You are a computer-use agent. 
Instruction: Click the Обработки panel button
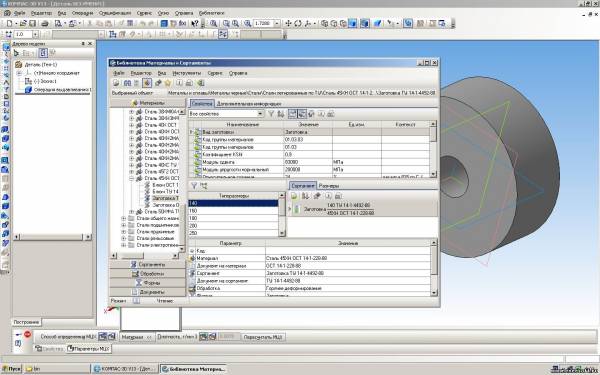click(148, 274)
